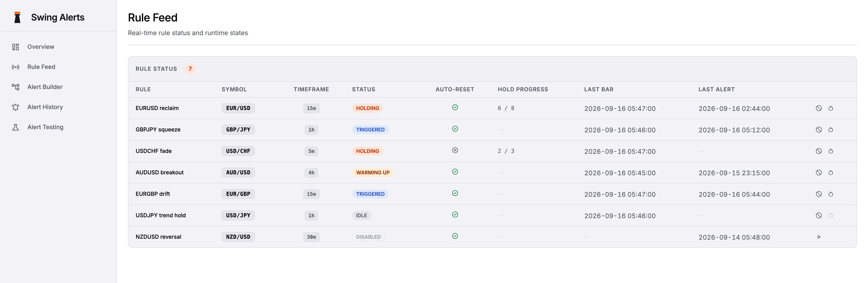Disable the AUDUSD breakout rule
The height and width of the screenshot is (283, 868).
pos(819,173)
